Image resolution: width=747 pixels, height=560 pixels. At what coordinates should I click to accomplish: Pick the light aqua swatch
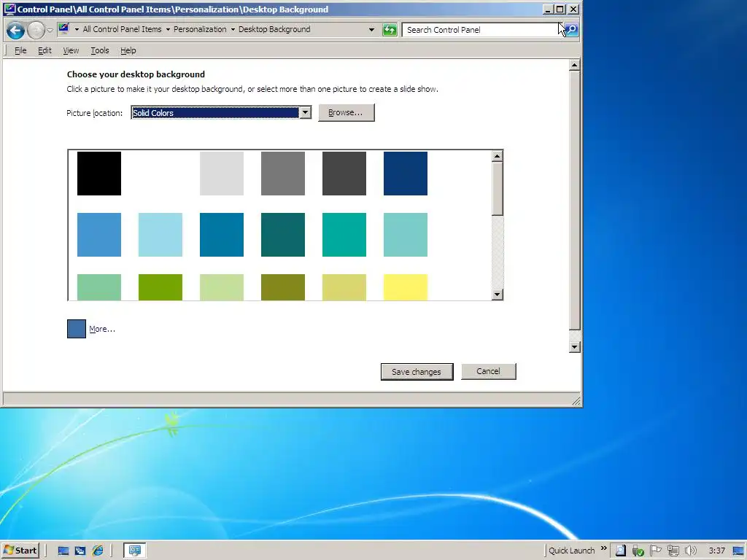coord(406,235)
